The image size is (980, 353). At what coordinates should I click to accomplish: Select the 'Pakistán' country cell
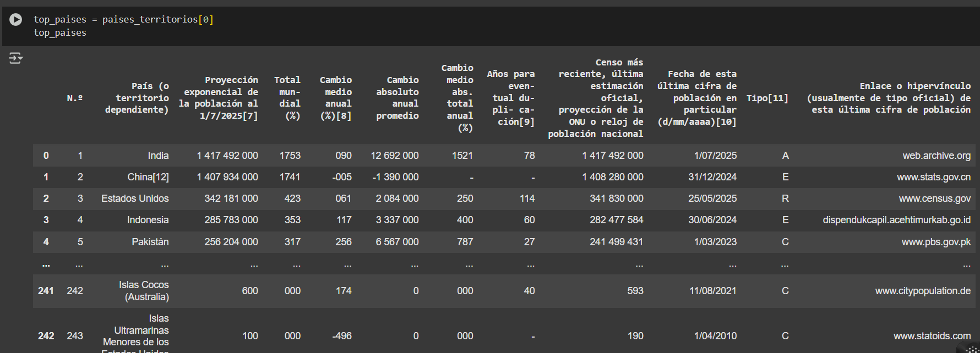click(150, 242)
